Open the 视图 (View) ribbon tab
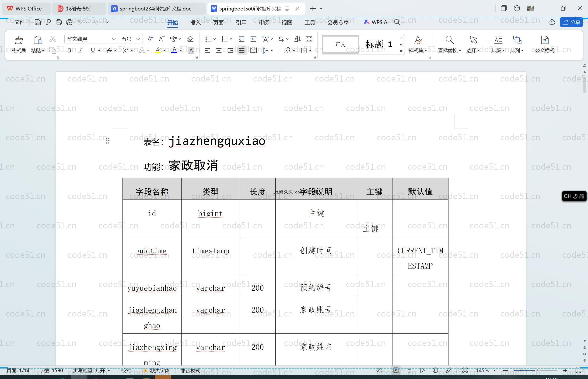This screenshot has height=379, width=588. pyautogui.click(x=287, y=22)
